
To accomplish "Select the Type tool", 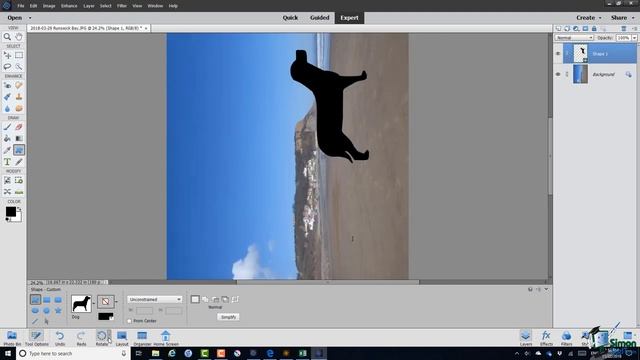I will point(7,162).
